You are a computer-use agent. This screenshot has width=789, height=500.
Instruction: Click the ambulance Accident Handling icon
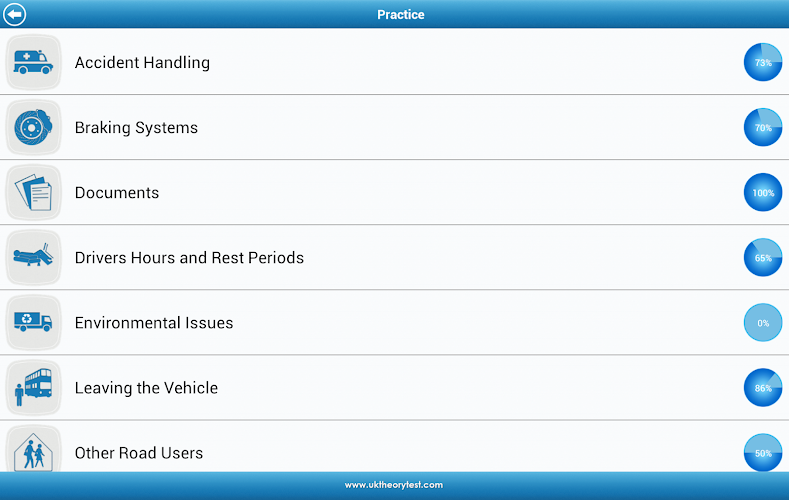click(x=34, y=62)
